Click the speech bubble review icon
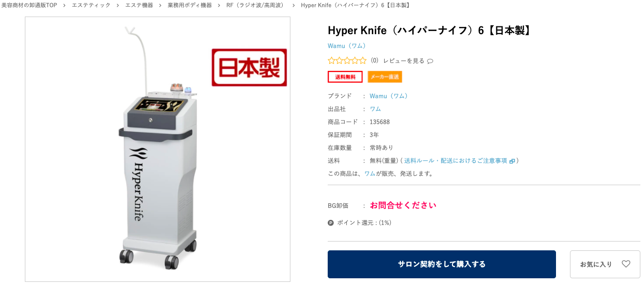Viewport: 644px width, 285px height. point(430,61)
